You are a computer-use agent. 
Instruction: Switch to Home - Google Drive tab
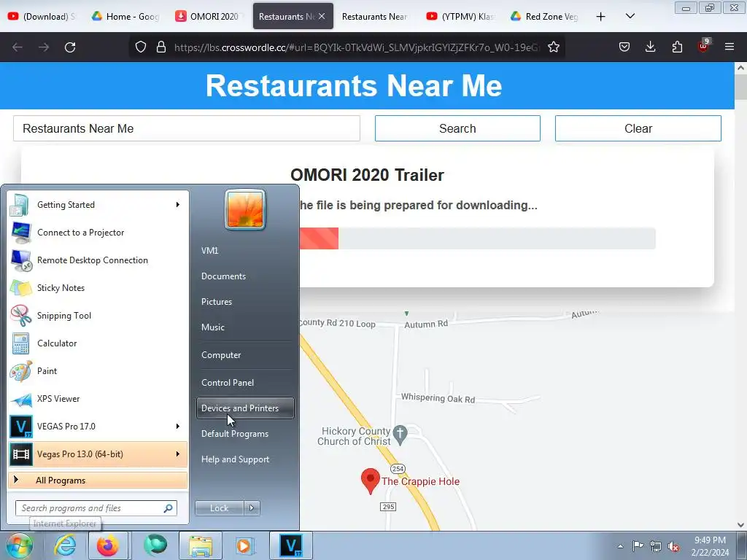pos(125,17)
